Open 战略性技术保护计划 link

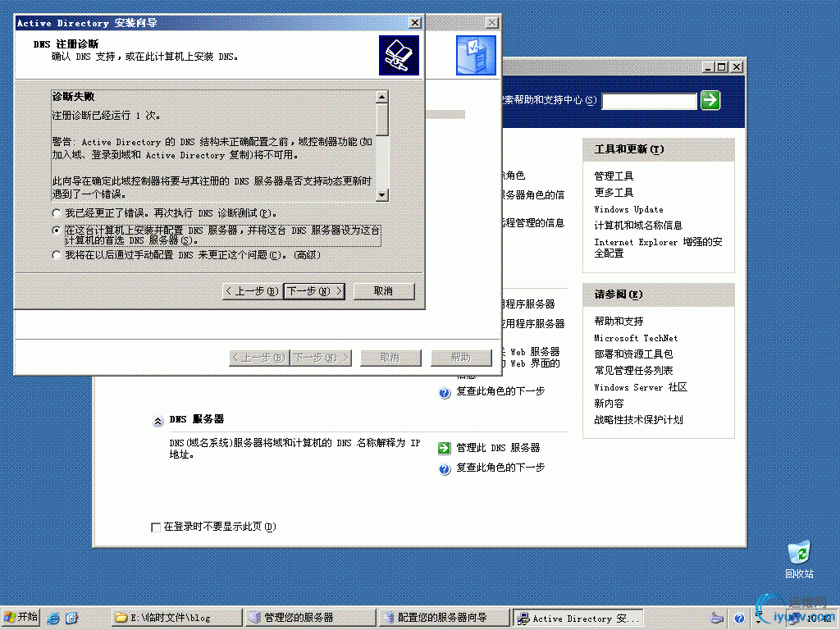click(x=638, y=420)
